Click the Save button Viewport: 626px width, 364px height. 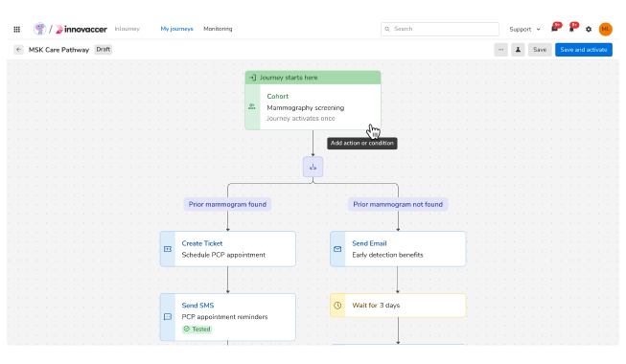click(x=540, y=50)
